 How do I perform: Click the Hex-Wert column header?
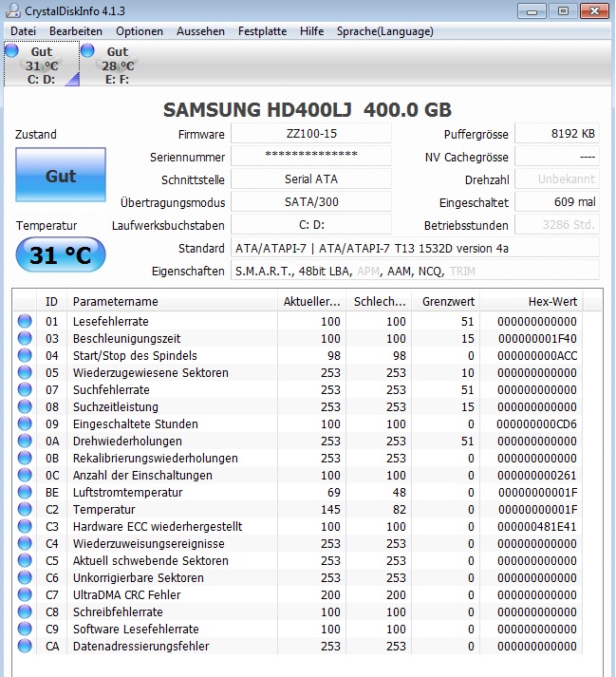[x=532, y=301]
